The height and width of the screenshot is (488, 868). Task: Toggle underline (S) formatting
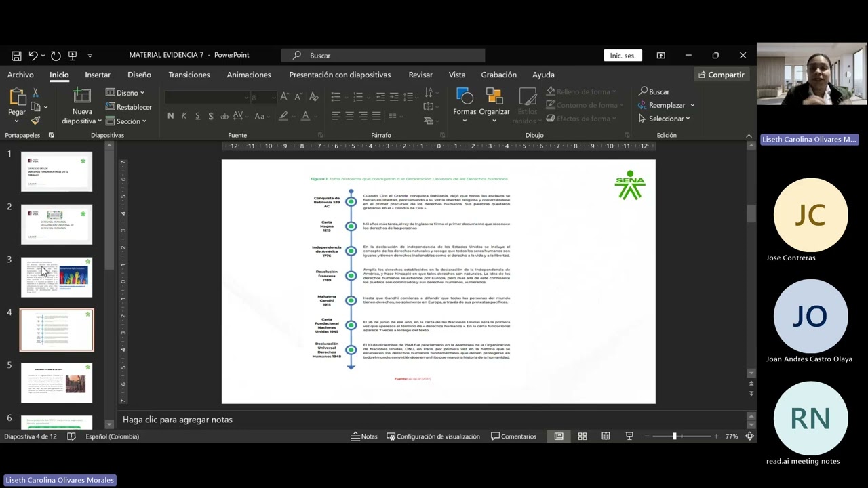coord(197,116)
